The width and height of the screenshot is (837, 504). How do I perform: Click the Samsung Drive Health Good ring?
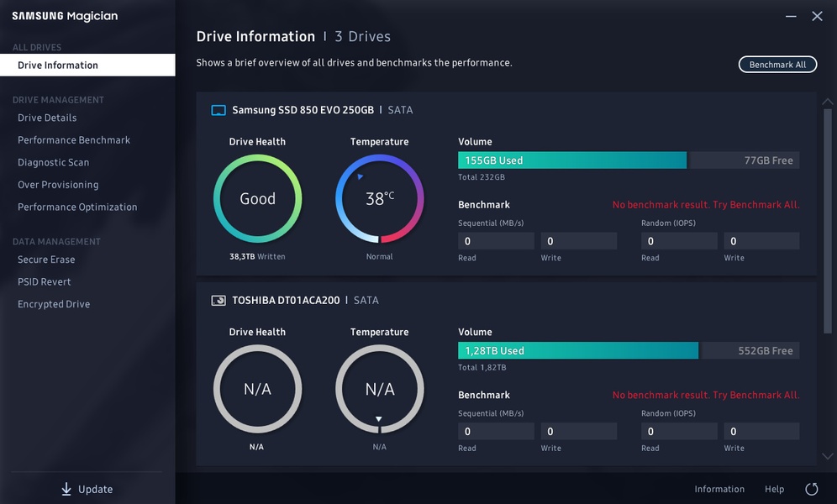[257, 199]
